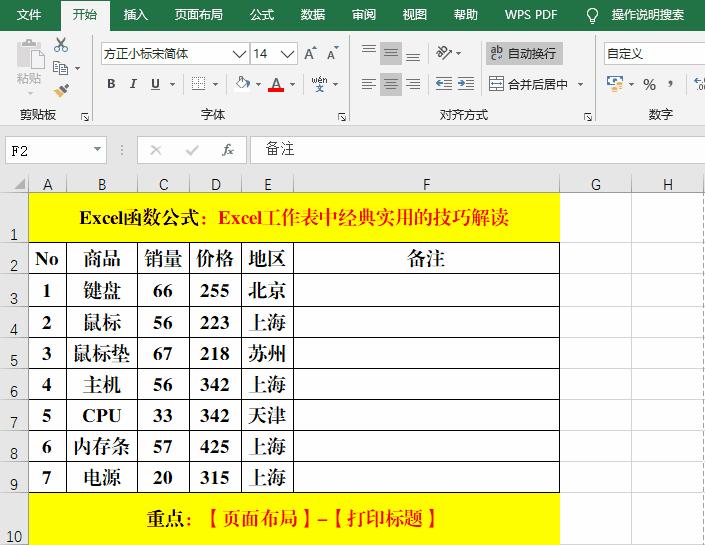The height and width of the screenshot is (545, 705).
Task: Click the Increase Indent icon
Action: pos(466,84)
